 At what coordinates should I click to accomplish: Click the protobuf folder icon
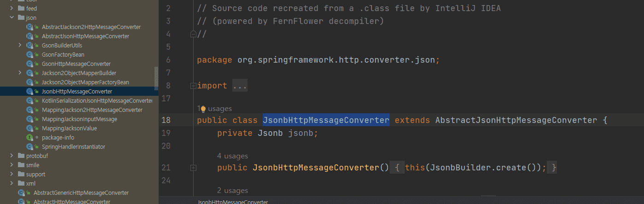coord(21,156)
